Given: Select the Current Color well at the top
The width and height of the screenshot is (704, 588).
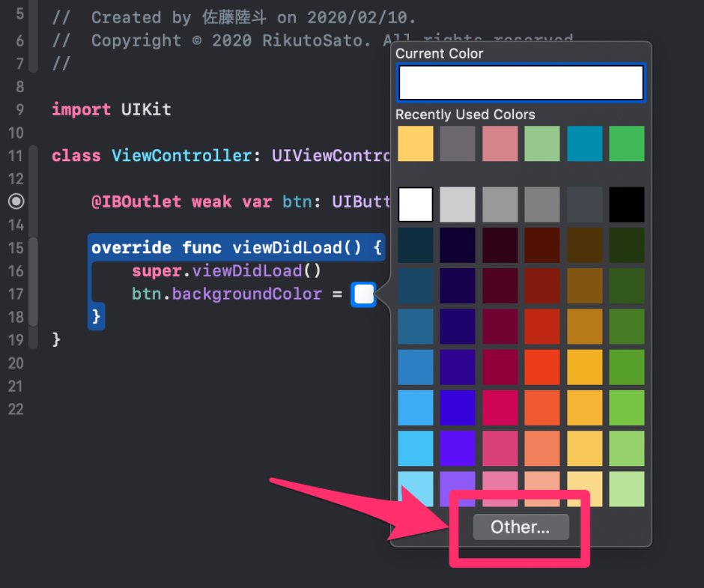Looking at the screenshot, I should 520,82.
